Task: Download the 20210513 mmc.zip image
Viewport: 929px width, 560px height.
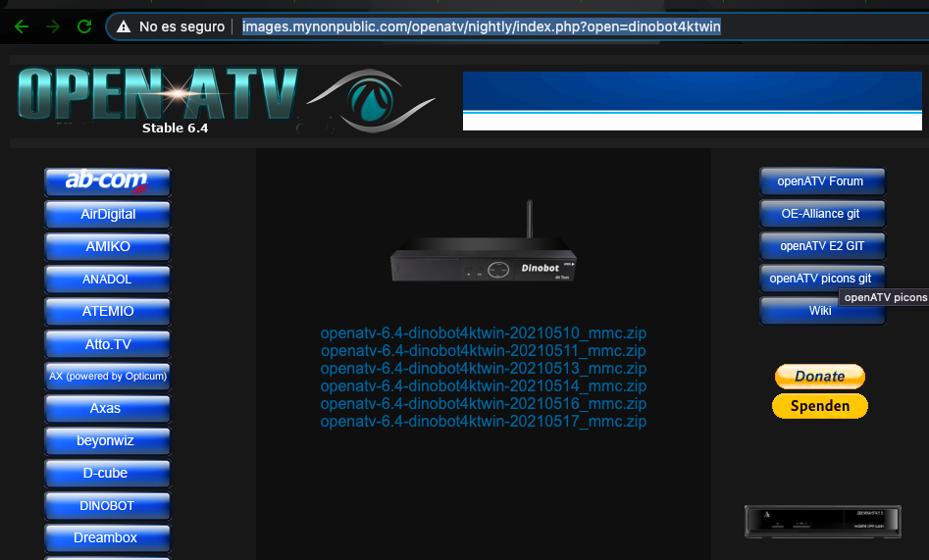Action: pos(483,369)
